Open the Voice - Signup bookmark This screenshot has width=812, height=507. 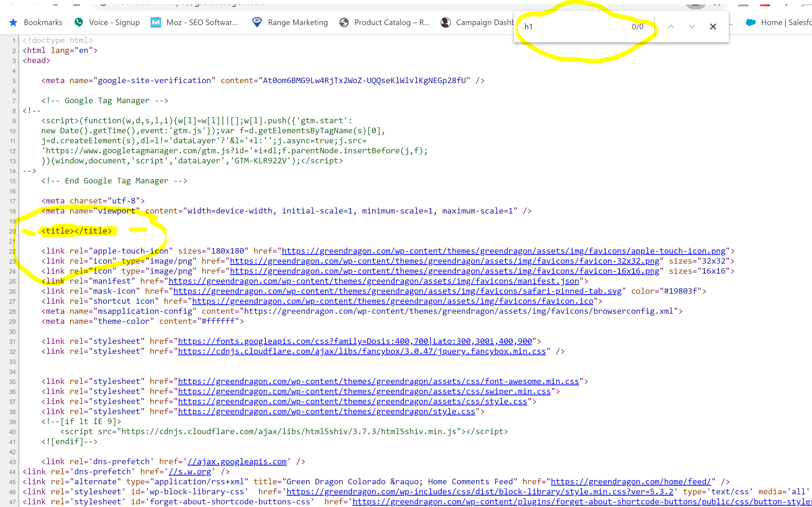114,22
